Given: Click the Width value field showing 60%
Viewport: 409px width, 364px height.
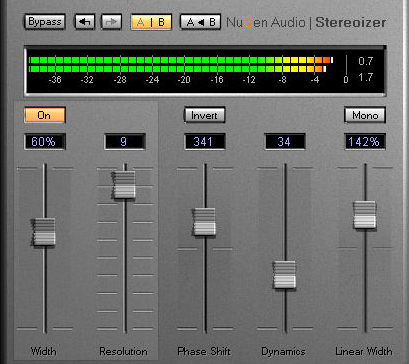Looking at the screenshot, I should [45, 142].
